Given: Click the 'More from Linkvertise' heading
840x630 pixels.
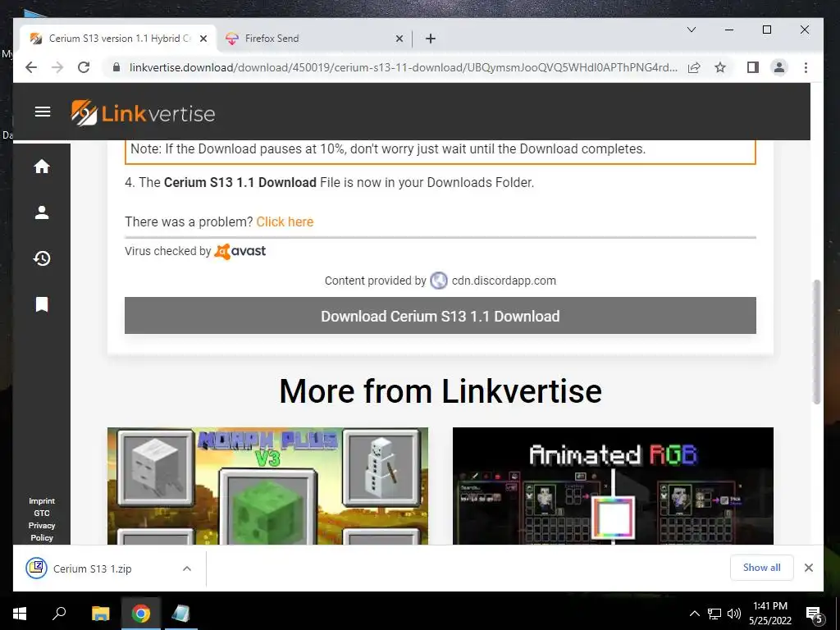Looking at the screenshot, I should coord(441,390).
